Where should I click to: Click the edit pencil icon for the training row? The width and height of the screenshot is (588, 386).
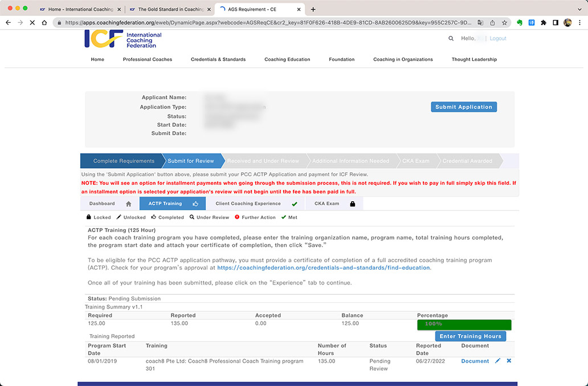point(497,361)
